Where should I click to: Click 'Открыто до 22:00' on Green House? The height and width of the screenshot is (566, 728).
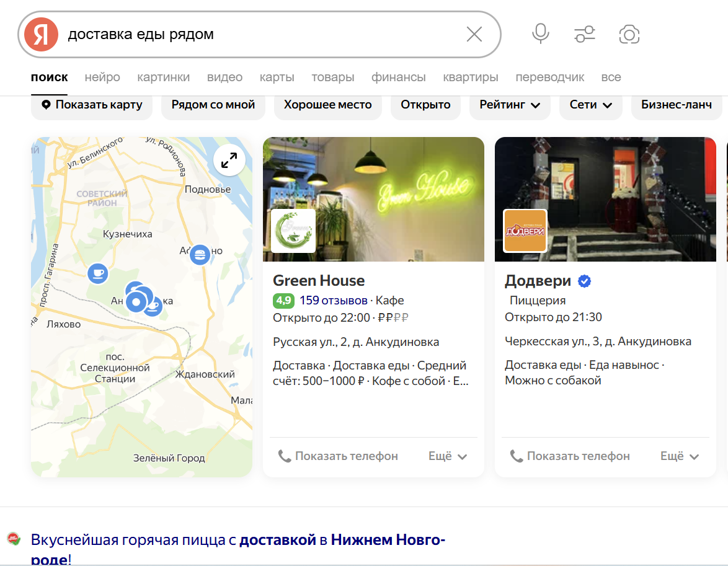point(321,318)
